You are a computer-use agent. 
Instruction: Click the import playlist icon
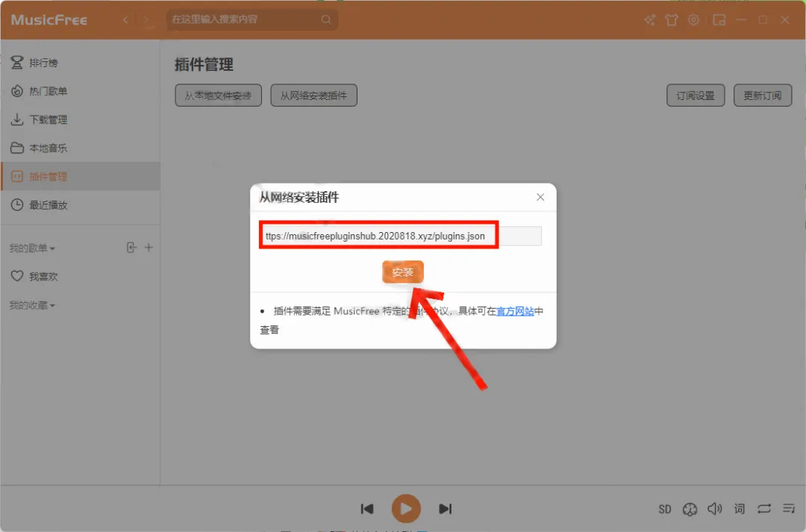click(131, 248)
